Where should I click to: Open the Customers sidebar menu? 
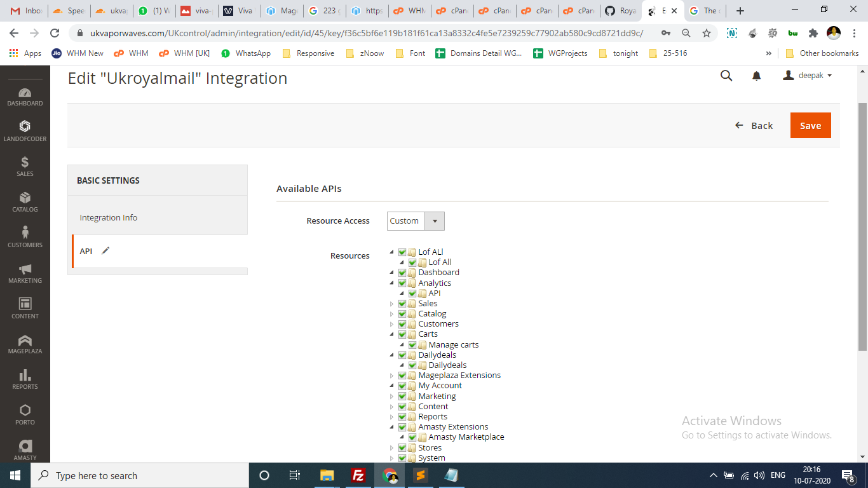[25, 237]
